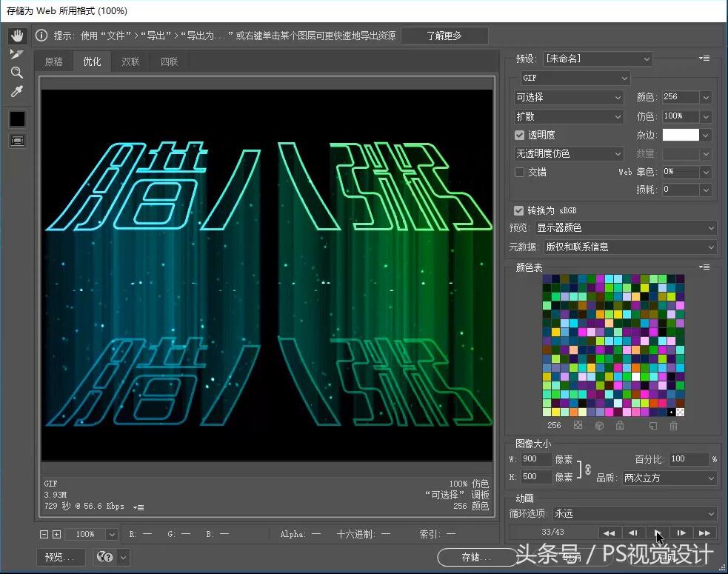Open the GIF format dropdown
The width and height of the screenshot is (728, 574).
pyautogui.click(x=570, y=78)
